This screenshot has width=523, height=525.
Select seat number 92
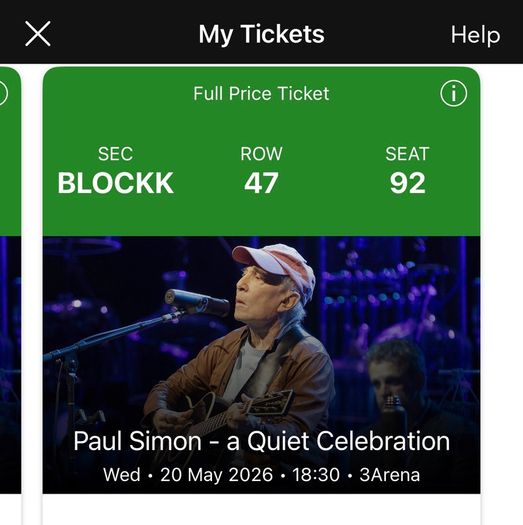click(407, 183)
